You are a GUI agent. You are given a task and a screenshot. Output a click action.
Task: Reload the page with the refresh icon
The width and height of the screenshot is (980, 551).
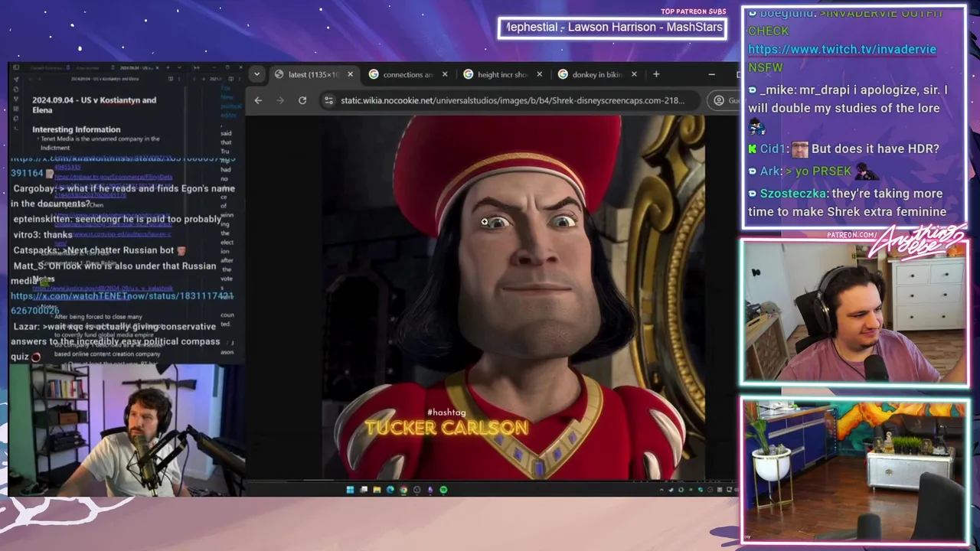pyautogui.click(x=302, y=100)
